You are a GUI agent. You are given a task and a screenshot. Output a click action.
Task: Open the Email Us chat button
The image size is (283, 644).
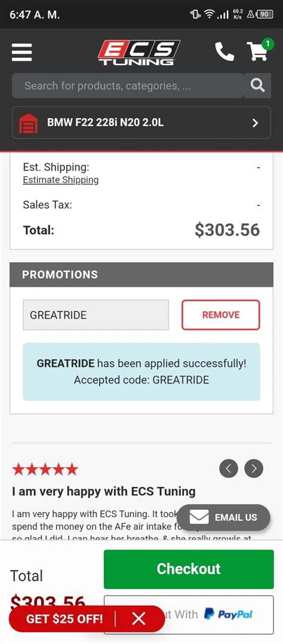pos(223,517)
